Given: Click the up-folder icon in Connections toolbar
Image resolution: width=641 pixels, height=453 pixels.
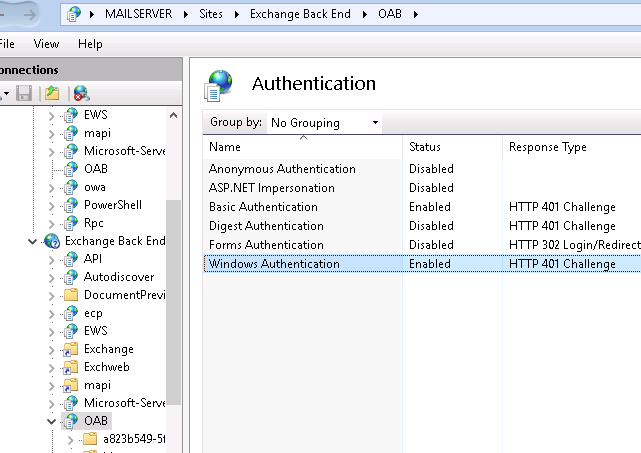Looking at the screenshot, I should [x=51, y=93].
